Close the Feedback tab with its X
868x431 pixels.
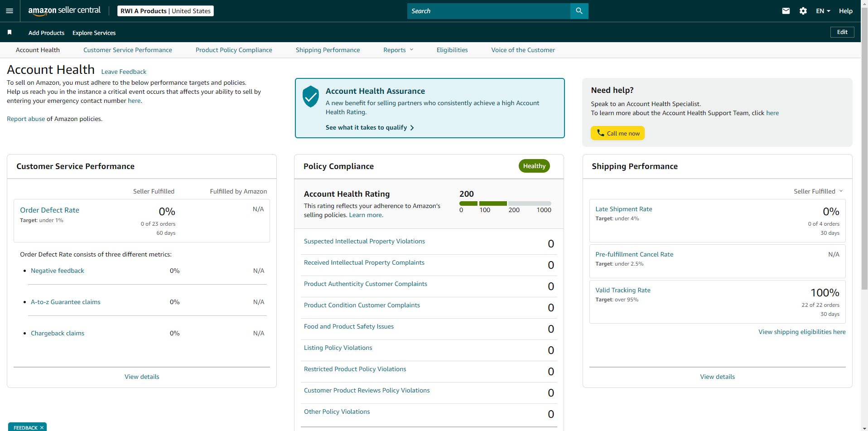(42, 427)
